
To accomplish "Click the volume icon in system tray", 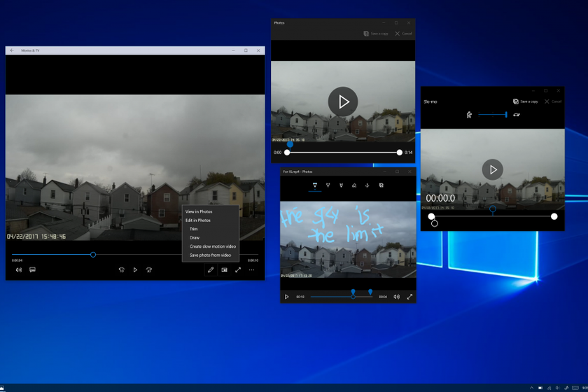I will pos(558,388).
